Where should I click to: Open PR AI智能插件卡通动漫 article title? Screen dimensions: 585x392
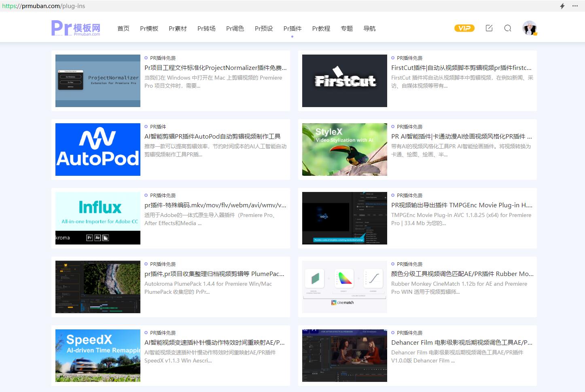pyautogui.click(x=462, y=137)
